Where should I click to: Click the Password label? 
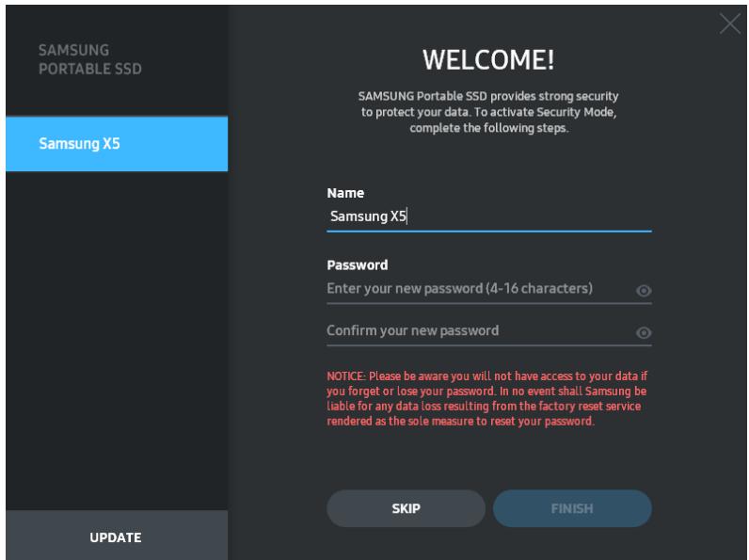[358, 265]
